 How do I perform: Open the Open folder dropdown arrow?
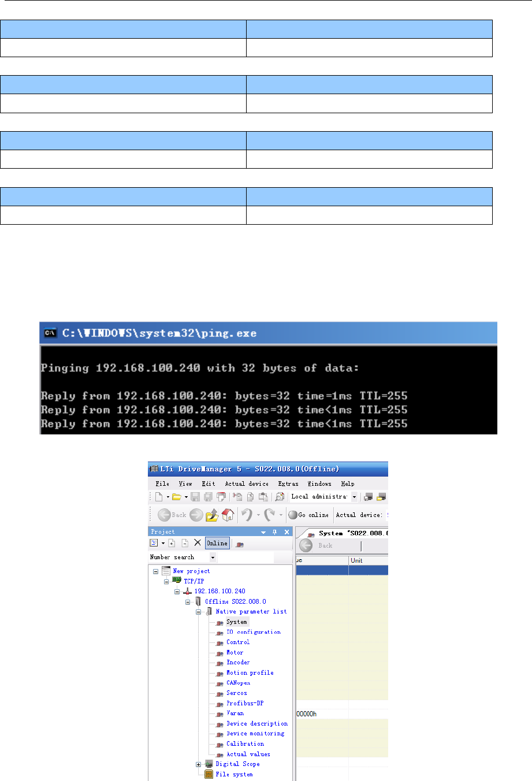tap(186, 497)
